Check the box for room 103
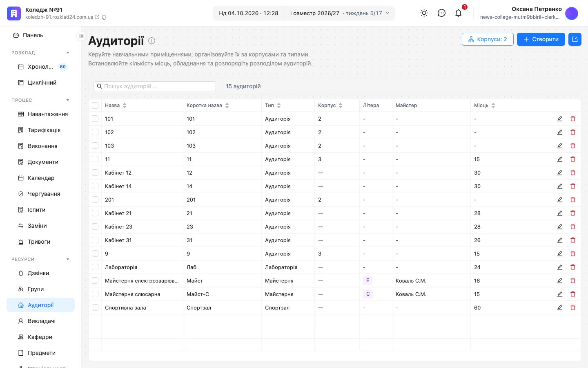Screen dimensions: 588x368 (95, 146)
